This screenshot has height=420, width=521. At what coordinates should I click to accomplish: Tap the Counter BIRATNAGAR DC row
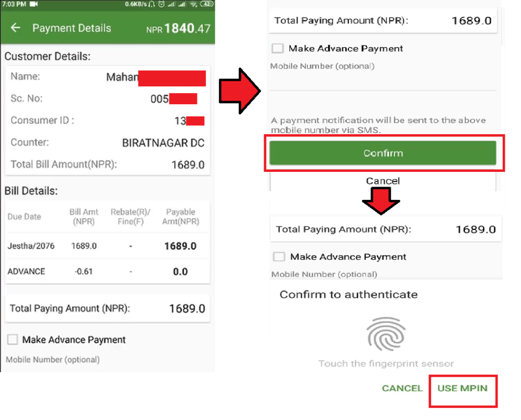(107, 143)
